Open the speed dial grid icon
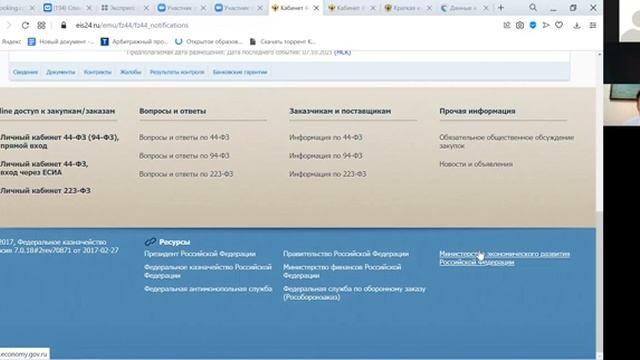 (x=41, y=25)
